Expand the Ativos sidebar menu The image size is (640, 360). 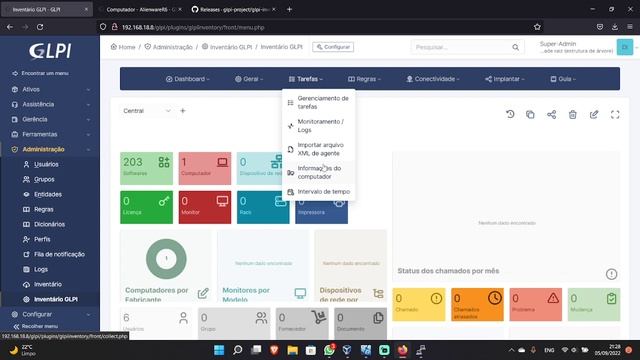click(x=50, y=89)
